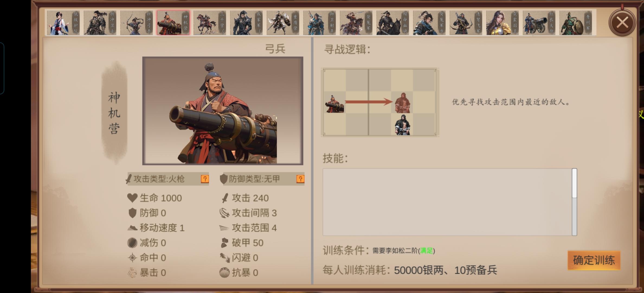Open the 御卫射声 troop card
Viewport: 644px width, 293px height.
319,23
